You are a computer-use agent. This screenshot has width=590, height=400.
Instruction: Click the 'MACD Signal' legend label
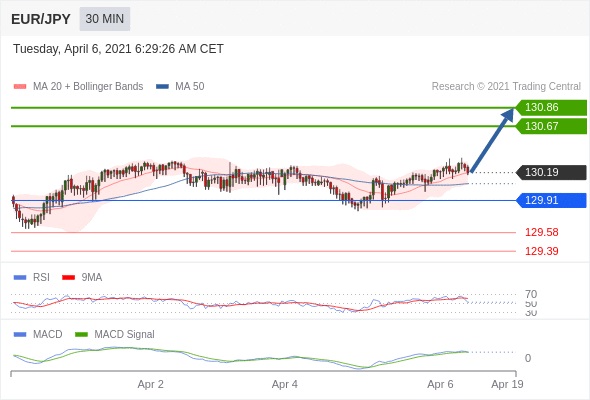coord(125,334)
